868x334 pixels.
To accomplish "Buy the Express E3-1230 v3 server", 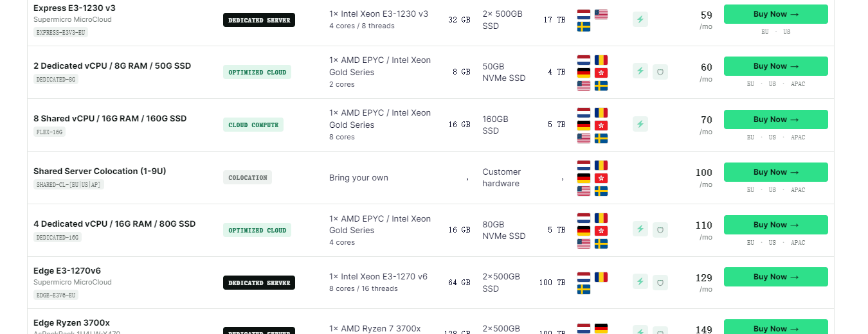I will pos(775,14).
